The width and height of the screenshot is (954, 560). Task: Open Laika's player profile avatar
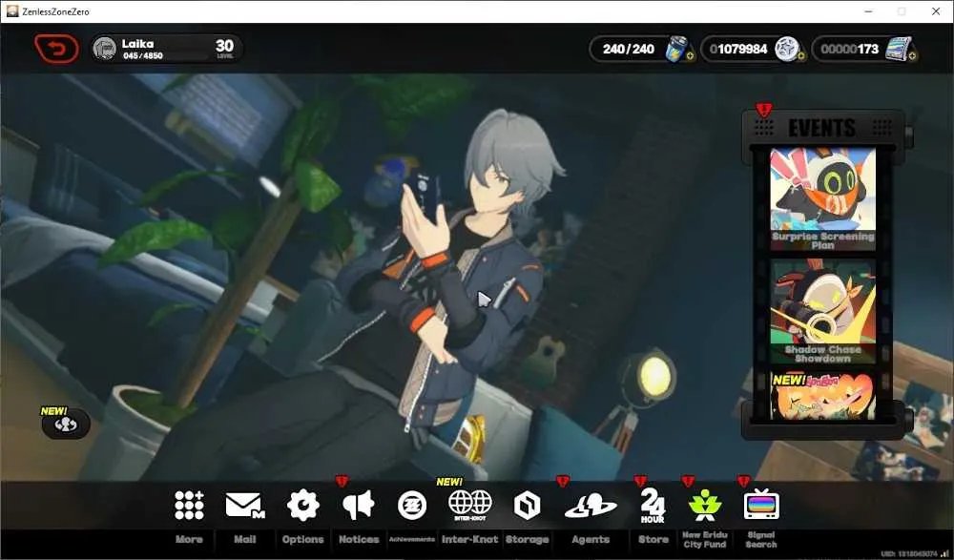[x=105, y=49]
